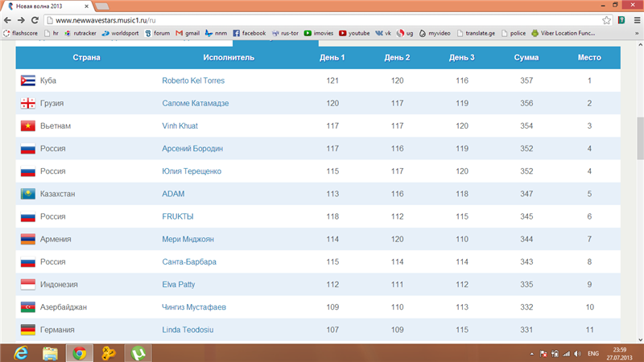The height and width of the screenshot is (362, 644).
Task: Open performer link Чингиз Мустафаев
Action: click(194, 306)
